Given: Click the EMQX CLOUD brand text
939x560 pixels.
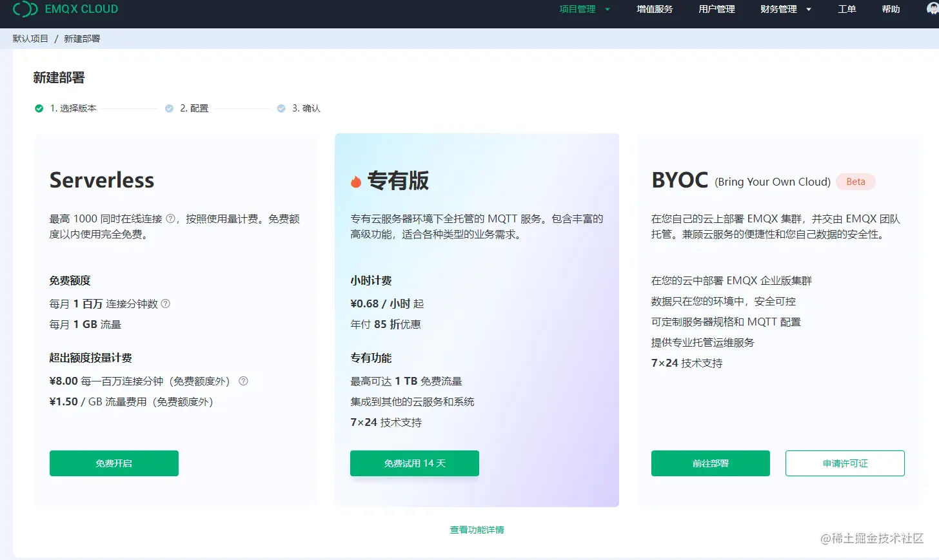Looking at the screenshot, I should 81,9.
